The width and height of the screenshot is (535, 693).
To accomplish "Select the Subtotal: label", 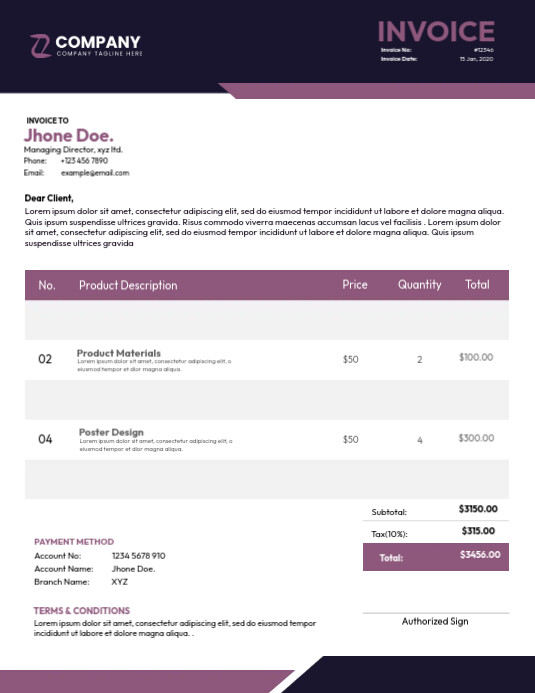I will [389, 512].
